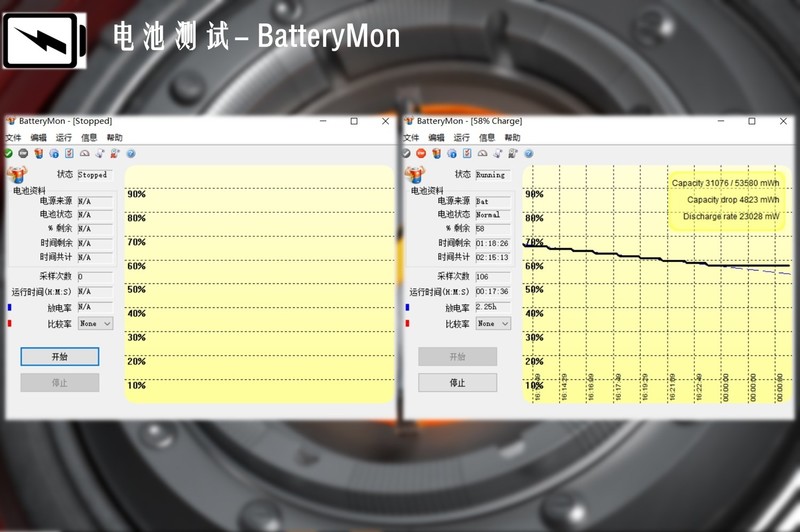Open checklist log icon in Stopped window toolbar
The width and height of the screenshot is (800, 532).
click(x=69, y=153)
